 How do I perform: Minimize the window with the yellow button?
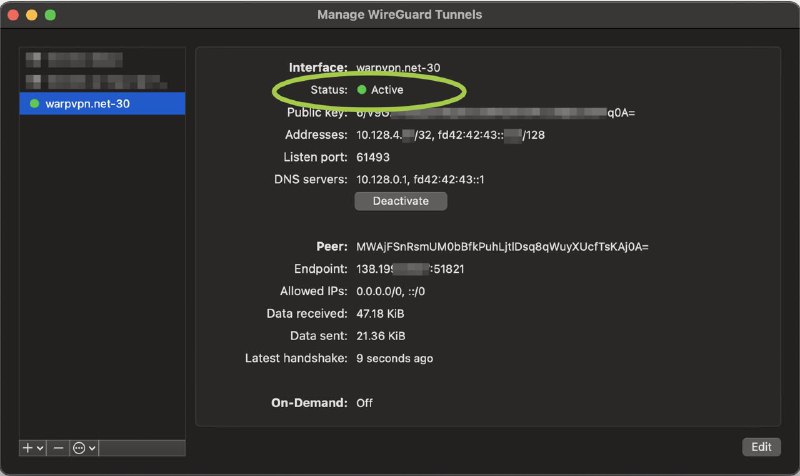coord(32,15)
